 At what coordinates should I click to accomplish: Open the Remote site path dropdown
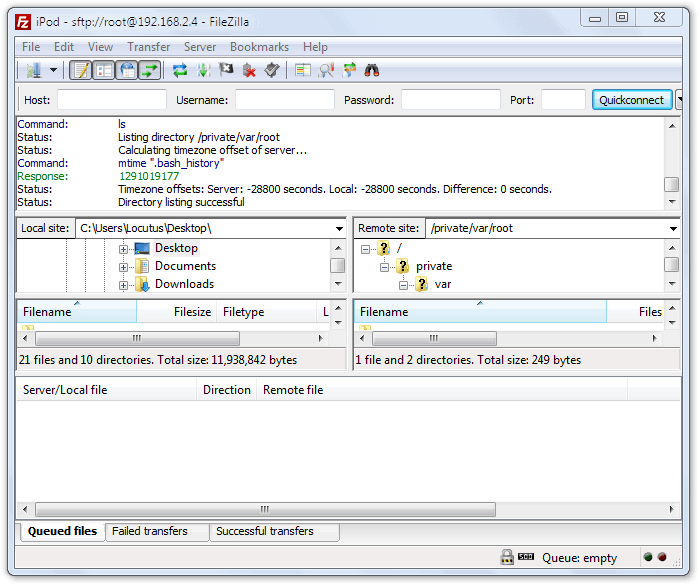[673, 229]
